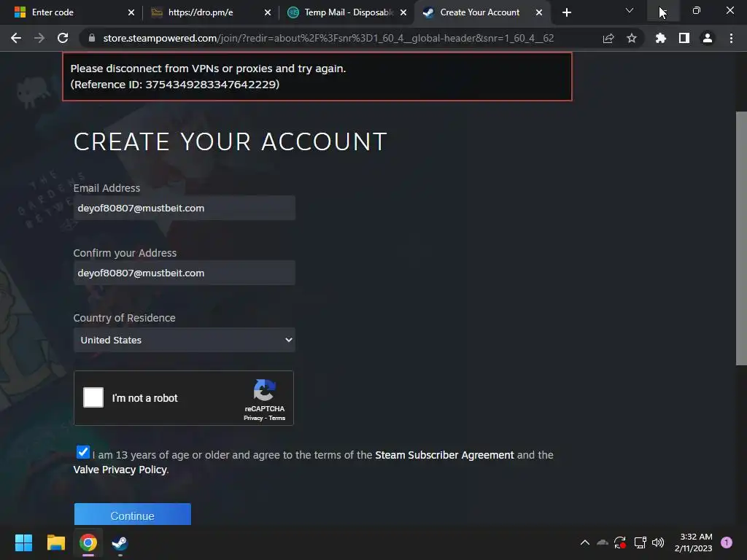Open the Steam Subscriber Agreement link

click(x=444, y=455)
